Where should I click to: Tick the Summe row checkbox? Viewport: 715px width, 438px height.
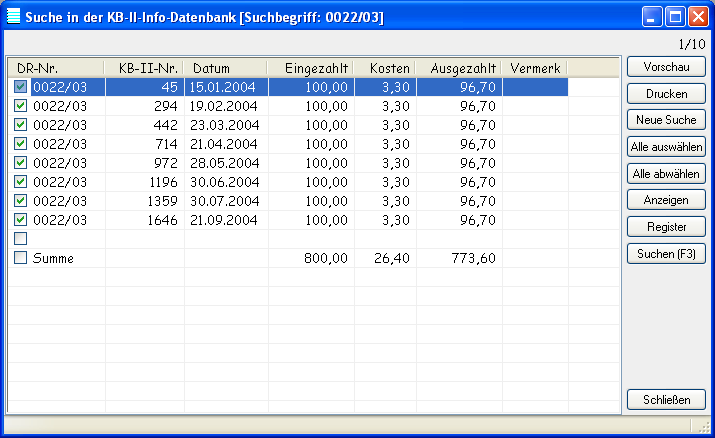pos(21,258)
